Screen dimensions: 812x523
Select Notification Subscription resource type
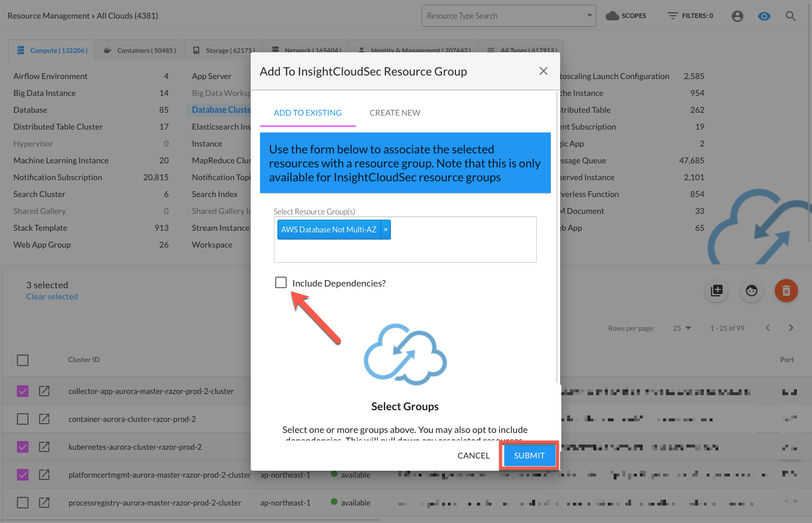(58, 177)
